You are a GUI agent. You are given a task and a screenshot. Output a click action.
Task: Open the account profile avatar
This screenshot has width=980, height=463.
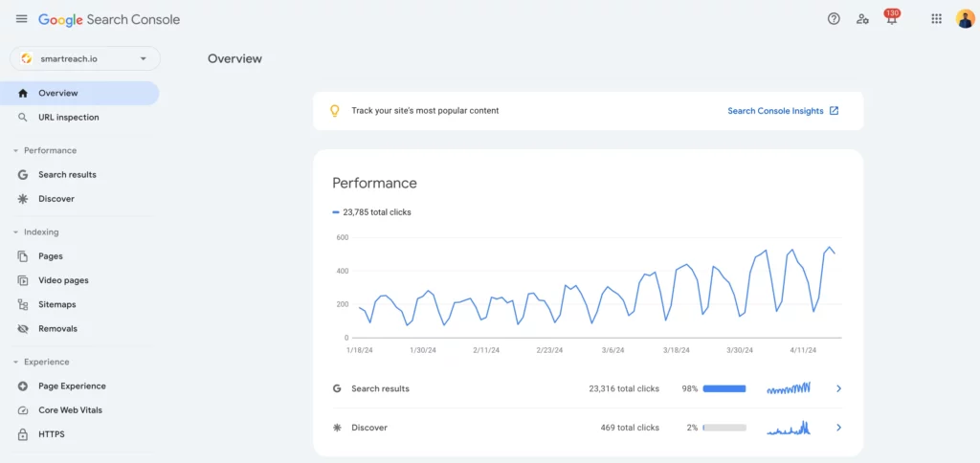coord(965,19)
